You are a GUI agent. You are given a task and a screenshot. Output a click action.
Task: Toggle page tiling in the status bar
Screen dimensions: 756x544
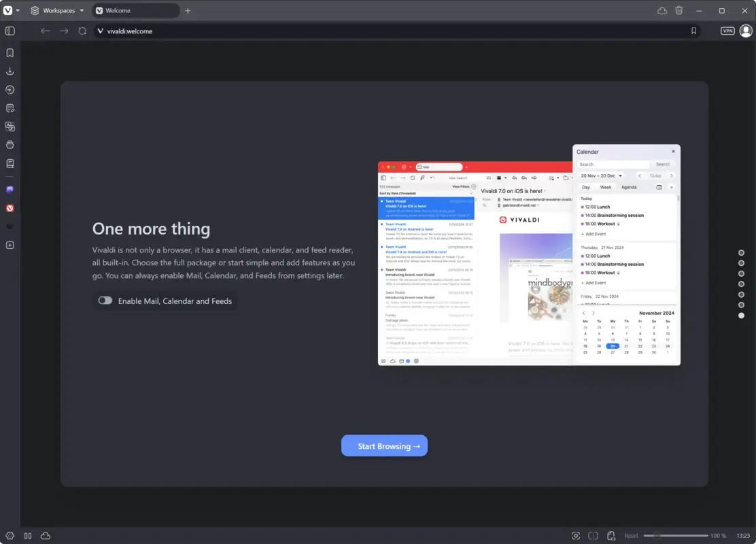pyautogui.click(x=592, y=536)
